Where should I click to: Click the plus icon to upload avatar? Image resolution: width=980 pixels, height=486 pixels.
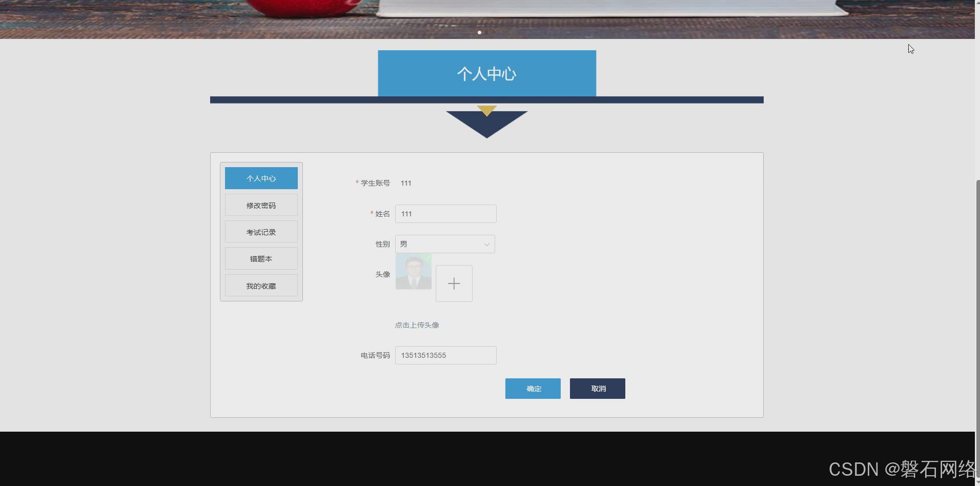(454, 283)
